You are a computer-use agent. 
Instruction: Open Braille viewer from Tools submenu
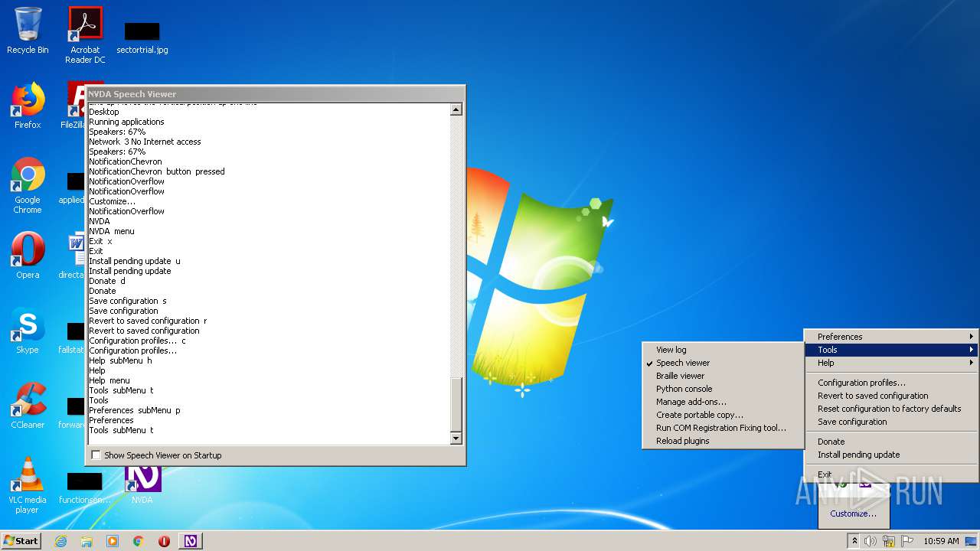[722, 376]
